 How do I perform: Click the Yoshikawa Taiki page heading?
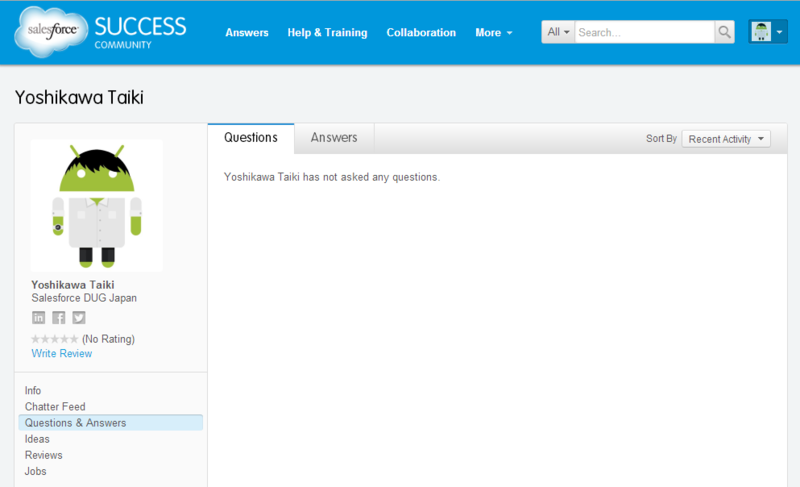[x=79, y=97]
